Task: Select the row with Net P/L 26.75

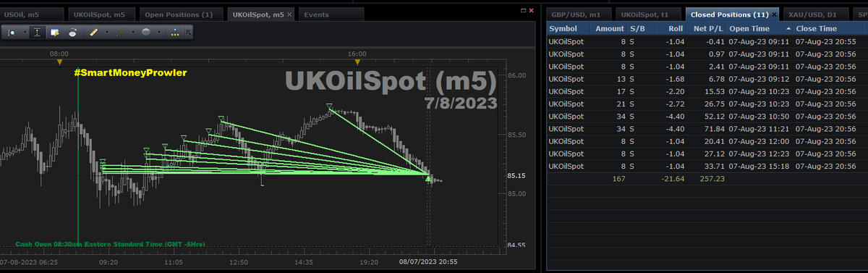Action: pos(707,104)
